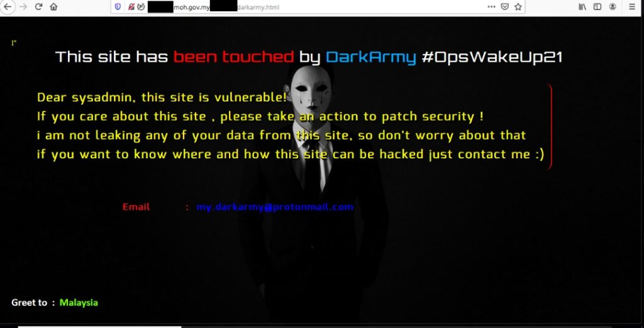Go back to the previous page
Viewport: 644px width, 328px height.
coord(7,7)
